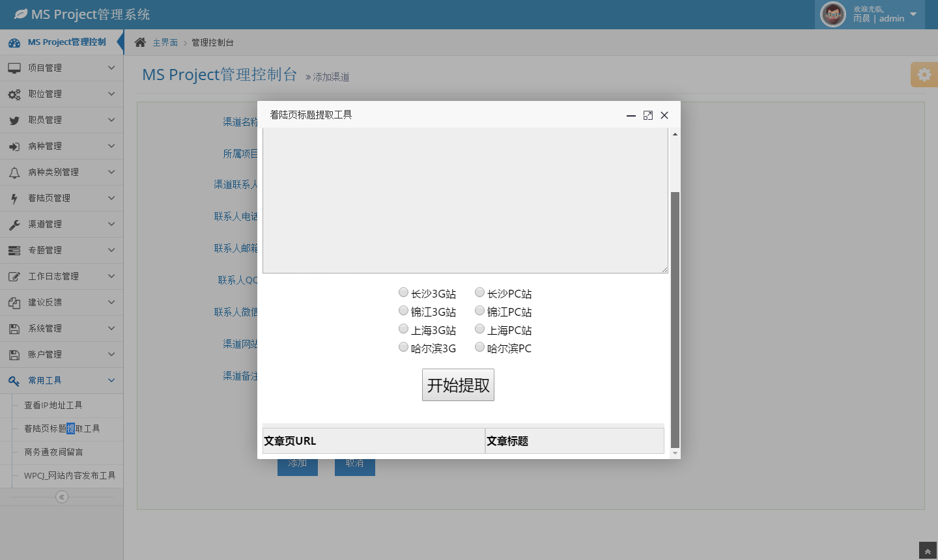The width and height of the screenshot is (938, 560).
Task: Open the admin user dropdown arrow
Action: click(913, 14)
